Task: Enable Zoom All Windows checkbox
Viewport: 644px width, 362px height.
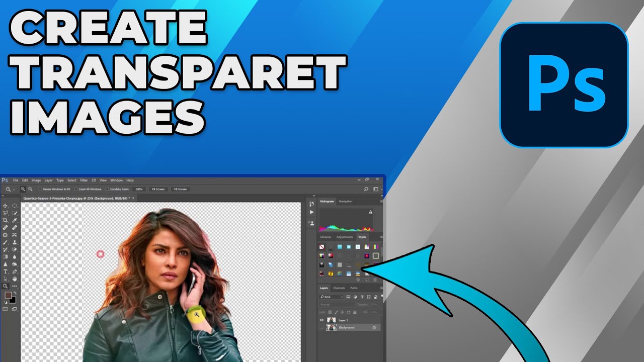Action: click(75, 189)
